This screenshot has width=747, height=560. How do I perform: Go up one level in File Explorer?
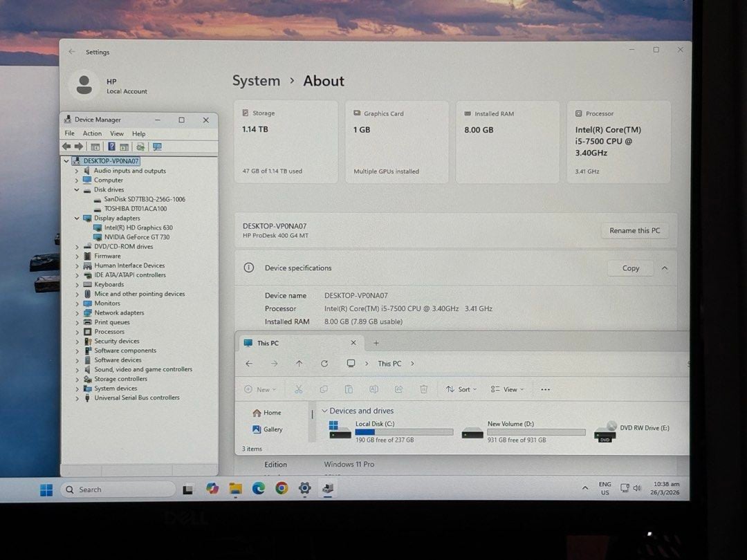click(299, 364)
